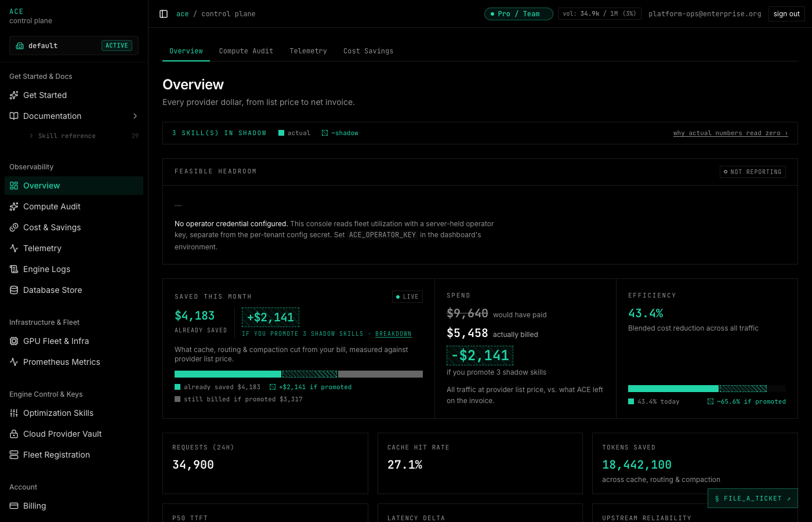
Task: Click the '~65.6% if promoted' legend
Action: click(746, 401)
